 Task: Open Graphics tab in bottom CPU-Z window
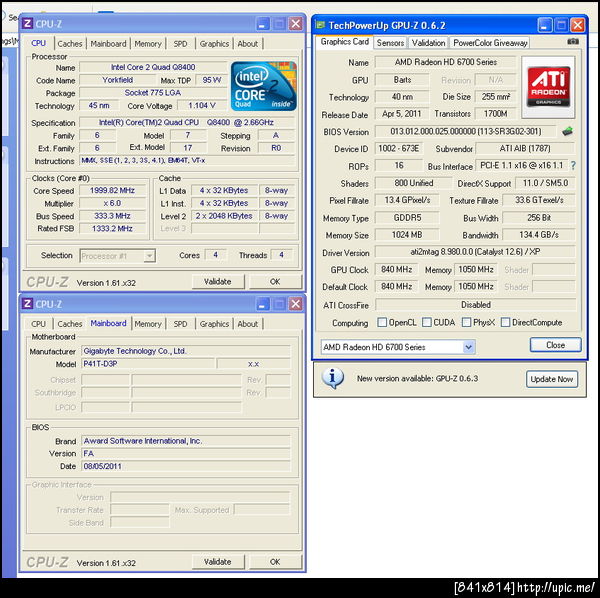tap(214, 324)
